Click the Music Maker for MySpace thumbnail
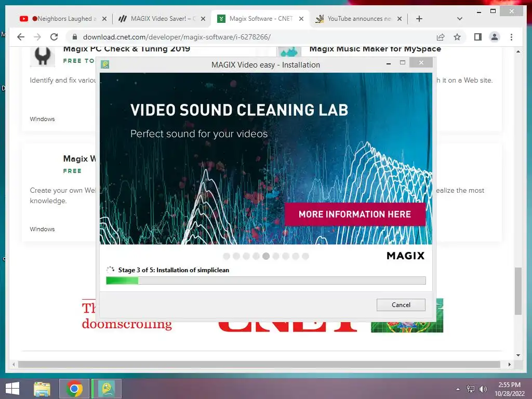Screen dimensions: 532x399 click(289, 52)
